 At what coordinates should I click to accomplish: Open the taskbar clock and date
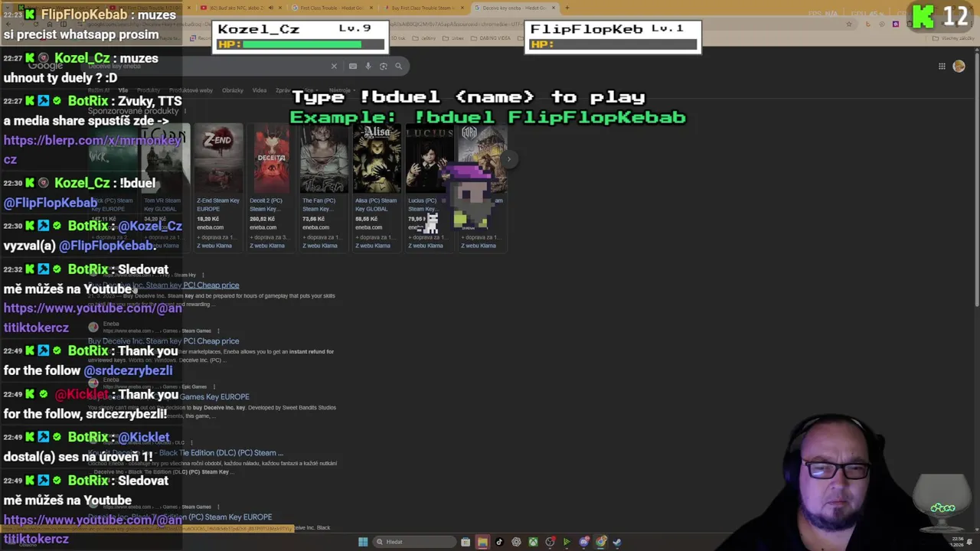(958, 542)
